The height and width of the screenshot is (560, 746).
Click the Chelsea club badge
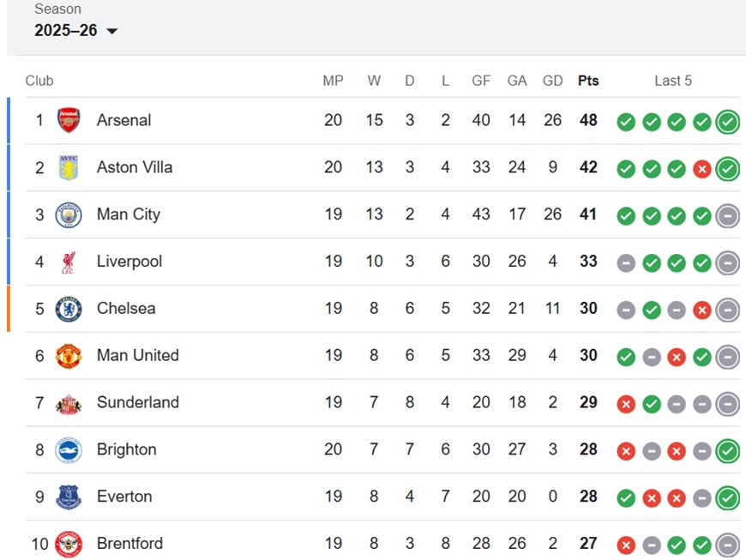tap(69, 309)
